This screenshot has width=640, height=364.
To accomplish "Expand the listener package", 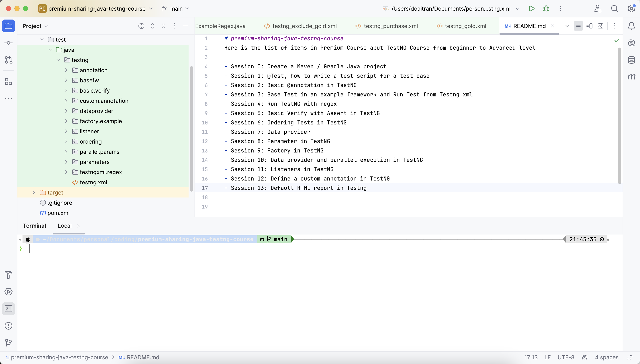I will click(66, 131).
